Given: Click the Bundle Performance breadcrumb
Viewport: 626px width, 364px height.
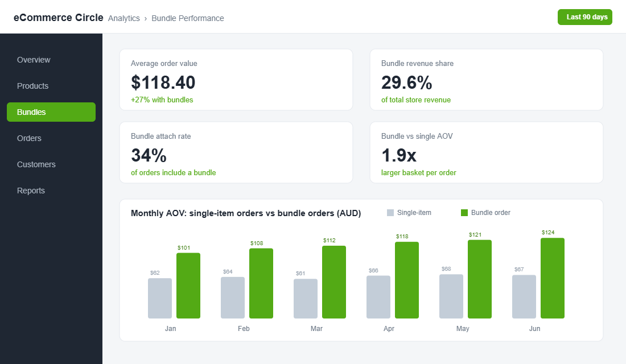Looking at the screenshot, I should (x=188, y=18).
